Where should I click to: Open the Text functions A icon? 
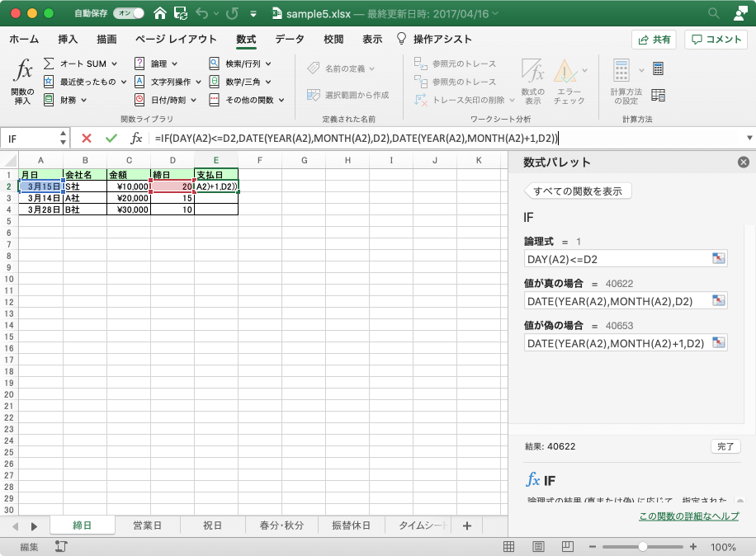click(x=139, y=82)
